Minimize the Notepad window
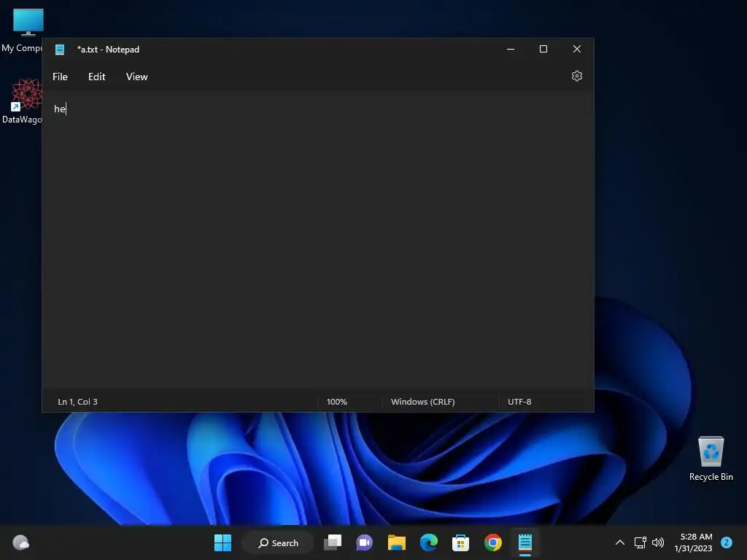747x560 pixels. [x=510, y=49]
